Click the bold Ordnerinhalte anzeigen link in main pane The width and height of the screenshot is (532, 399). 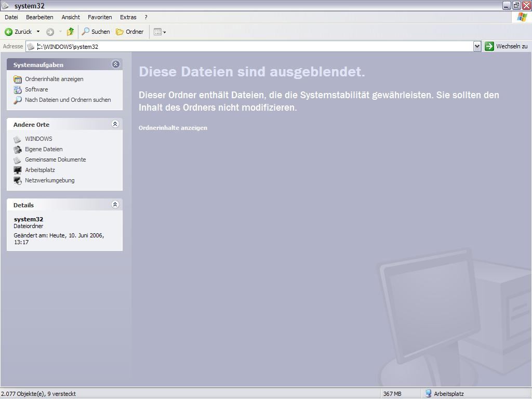click(x=172, y=128)
